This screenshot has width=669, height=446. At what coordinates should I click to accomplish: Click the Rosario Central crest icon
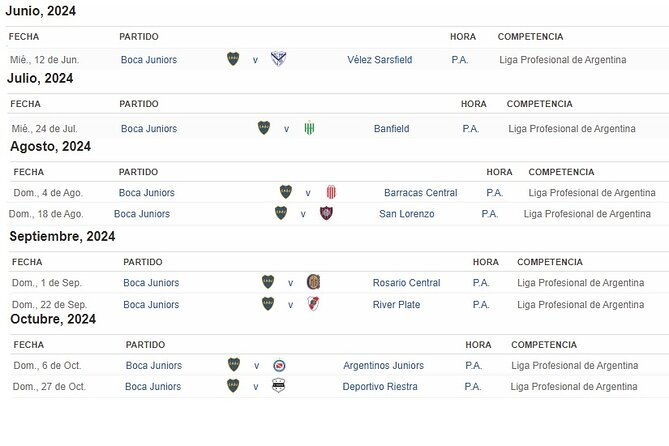coord(313,282)
